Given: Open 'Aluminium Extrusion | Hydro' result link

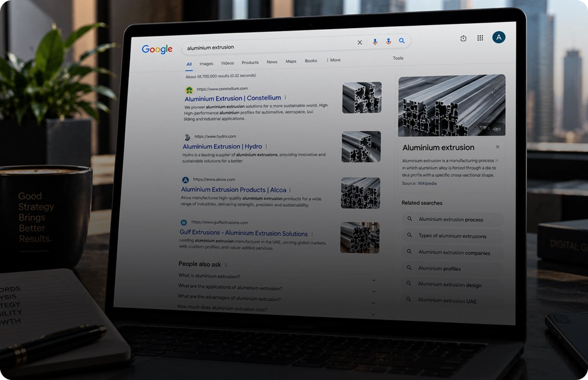Looking at the screenshot, I should point(222,146).
